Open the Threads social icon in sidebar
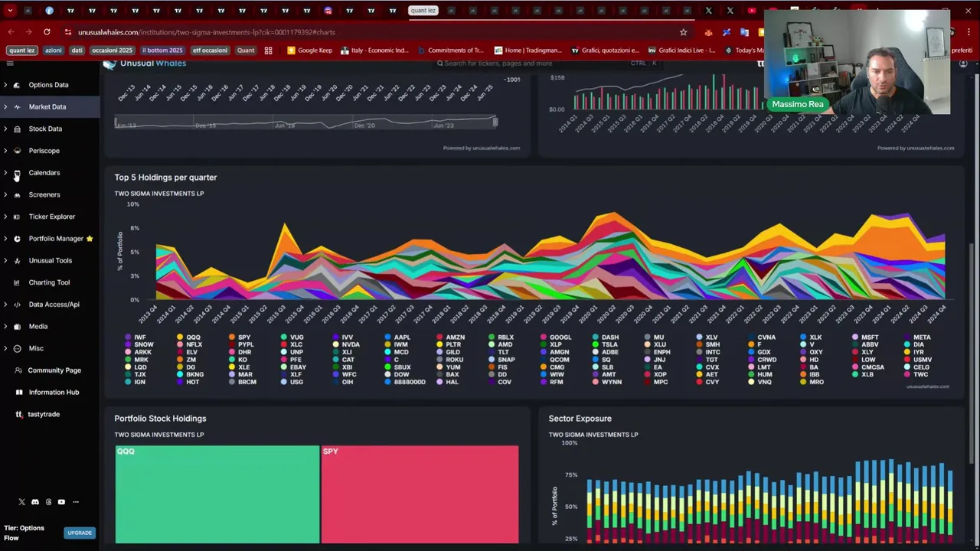The image size is (980, 551). tap(48, 502)
